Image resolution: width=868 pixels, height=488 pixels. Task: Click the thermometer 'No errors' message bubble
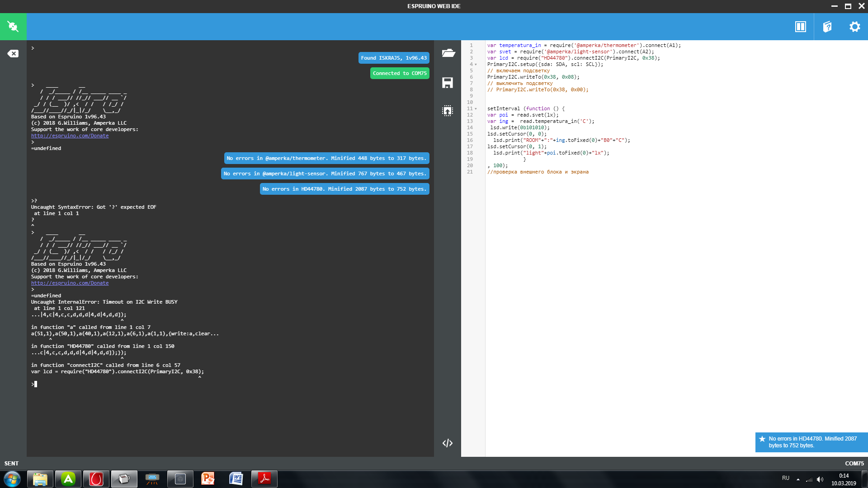click(x=326, y=158)
